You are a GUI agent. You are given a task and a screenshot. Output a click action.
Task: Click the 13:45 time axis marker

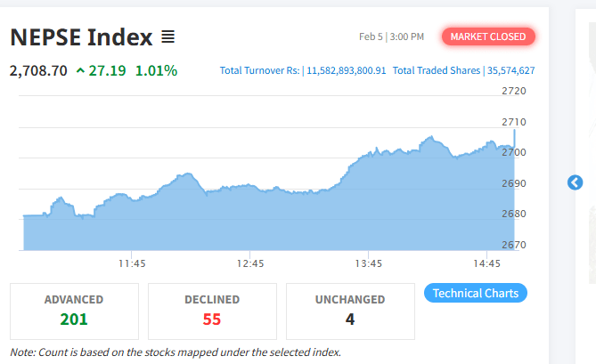pyautogui.click(x=368, y=263)
